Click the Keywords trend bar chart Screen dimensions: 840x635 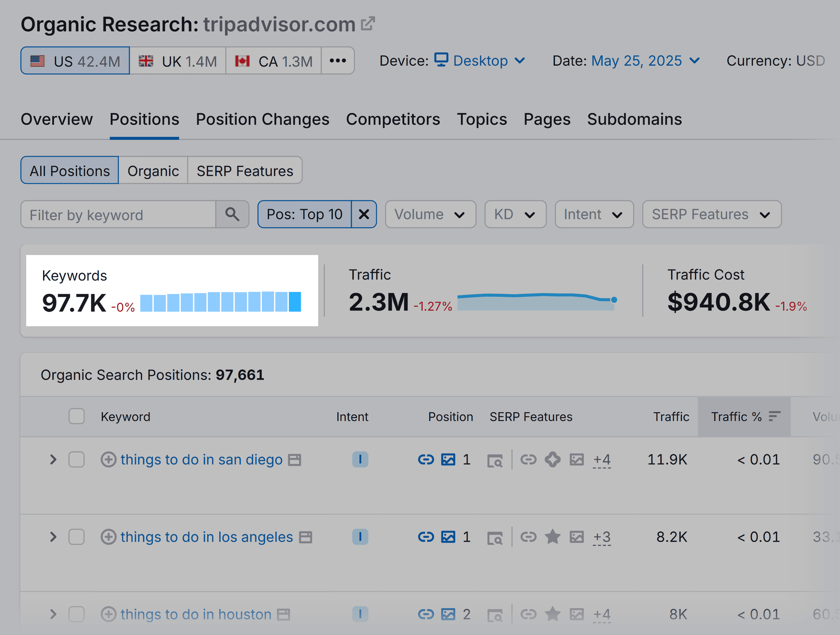(221, 302)
